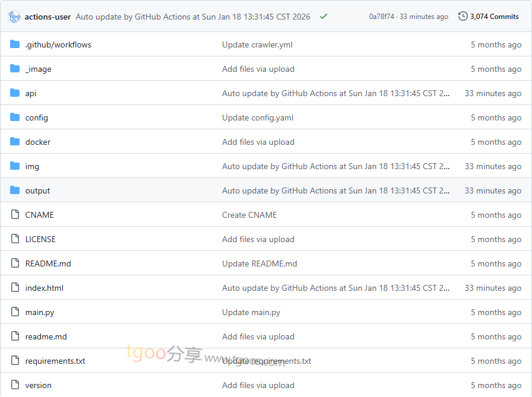Image resolution: width=532 pixels, height=397 pixels.
Task: Click the actions-user author name
Action: (x=48, y=17)
